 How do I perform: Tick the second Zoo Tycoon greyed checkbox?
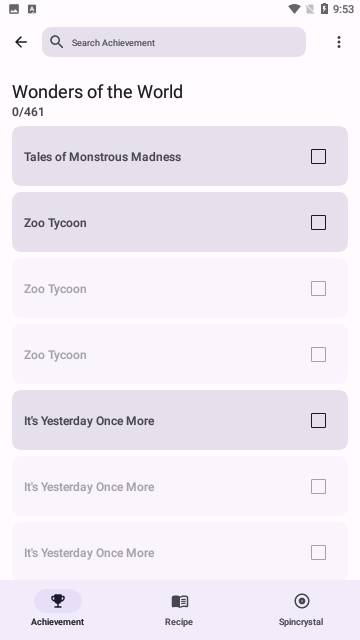pyautogui.click(x=318, y=289)
